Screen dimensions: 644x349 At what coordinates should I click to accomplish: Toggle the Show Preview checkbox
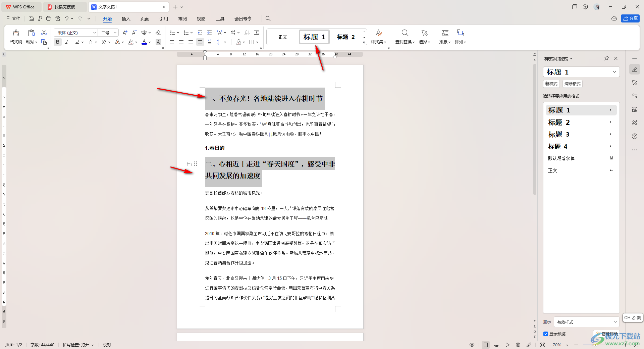click(546, 334)
